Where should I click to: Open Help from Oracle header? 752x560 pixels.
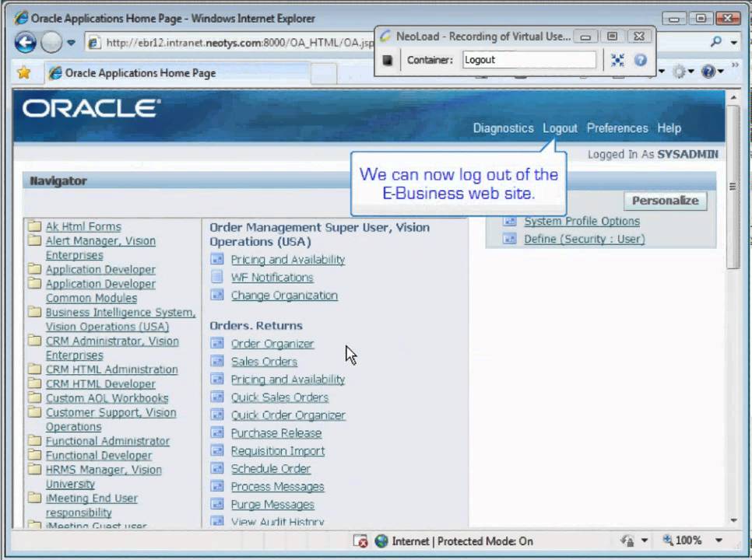[x=669, y=128]
